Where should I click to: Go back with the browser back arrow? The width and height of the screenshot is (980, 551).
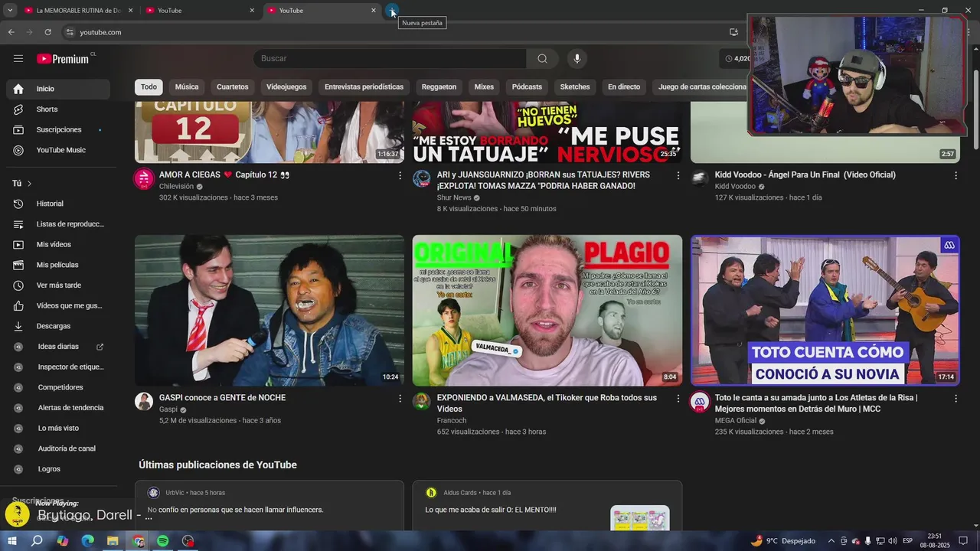(x=11, y=32)
